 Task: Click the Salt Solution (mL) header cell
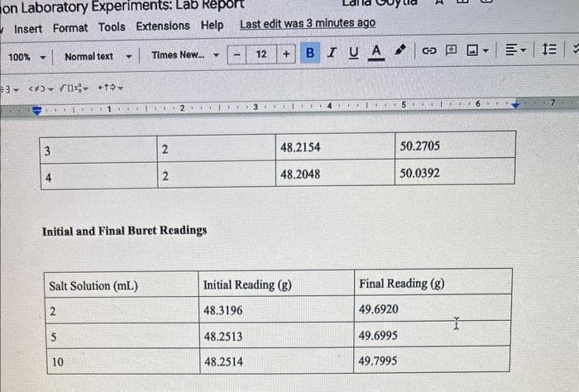tap(122, 285)
